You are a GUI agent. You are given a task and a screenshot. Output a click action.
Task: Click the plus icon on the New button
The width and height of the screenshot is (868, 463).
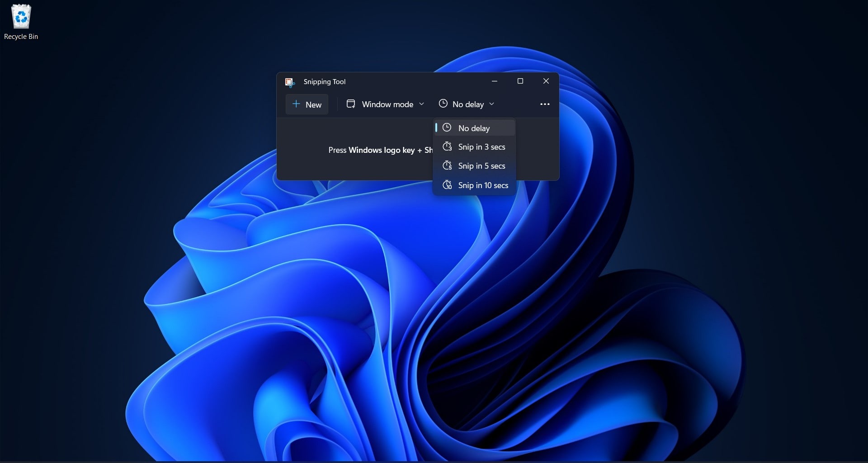[296, 104]
